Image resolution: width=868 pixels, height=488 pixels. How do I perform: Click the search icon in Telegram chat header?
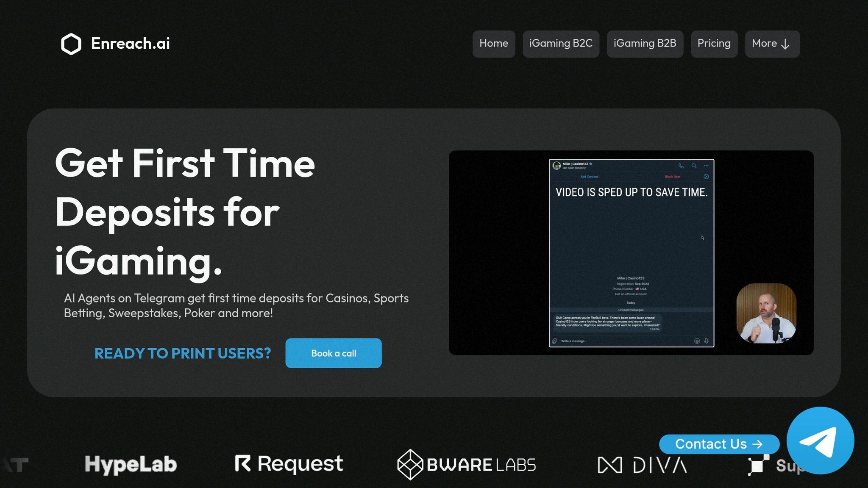[x=694, y=166]
